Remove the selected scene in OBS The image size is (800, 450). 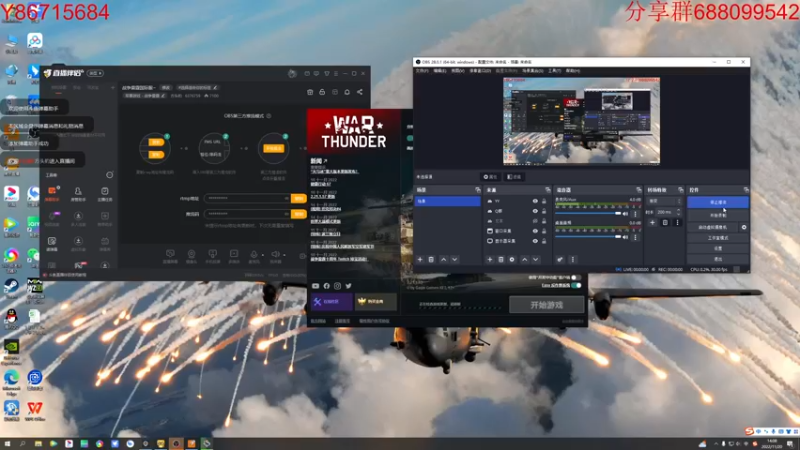431,260
